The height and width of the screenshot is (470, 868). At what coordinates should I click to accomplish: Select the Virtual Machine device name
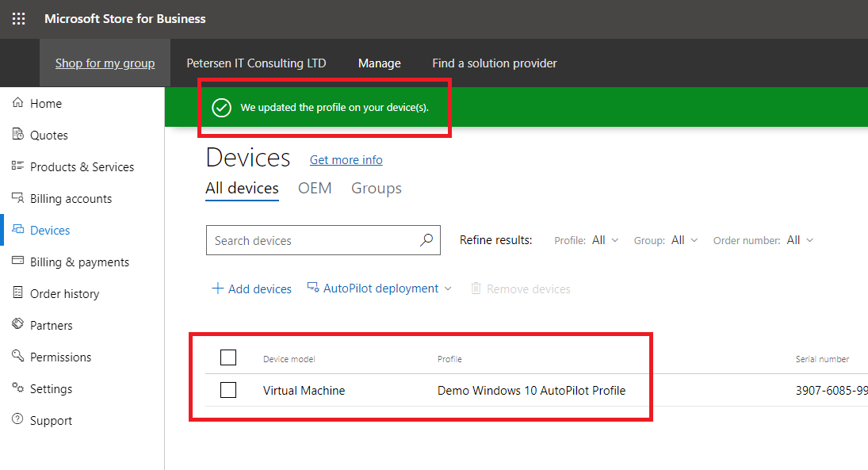304,391
